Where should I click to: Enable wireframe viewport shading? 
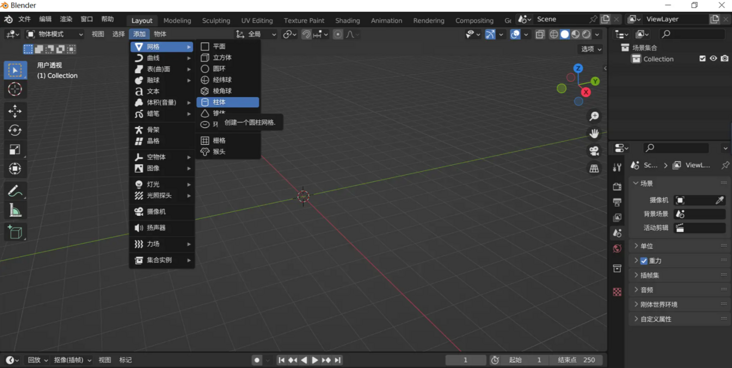click(554, 34)
